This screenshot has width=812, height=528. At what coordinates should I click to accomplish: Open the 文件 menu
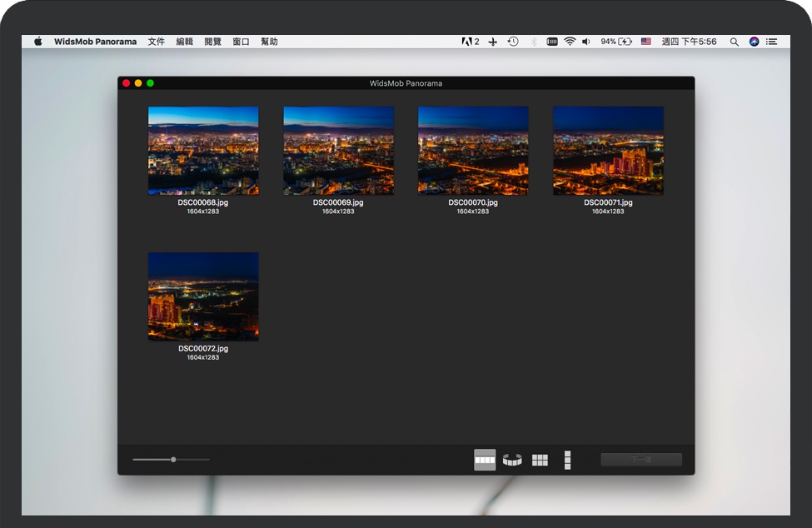pyautogui.click(x=157, y=42)
